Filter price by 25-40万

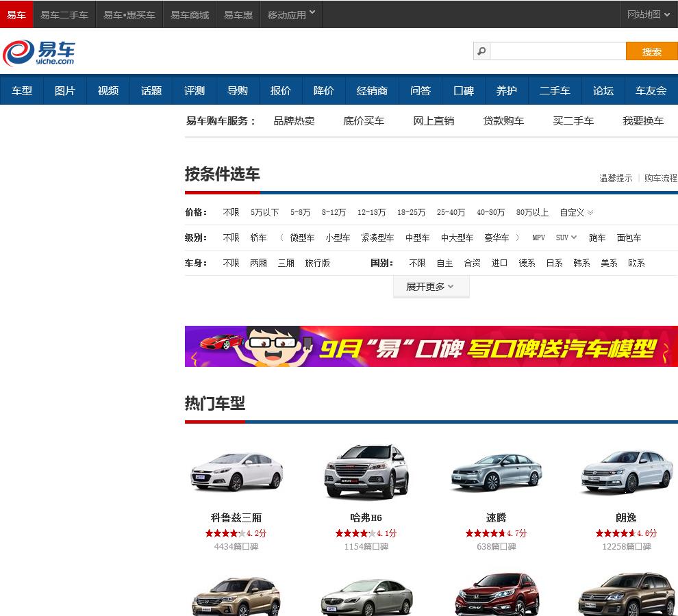[x=451, y=212]
